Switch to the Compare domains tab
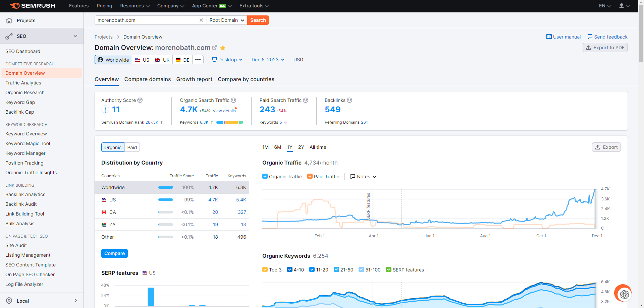Viewport: 644px width, 308px height. tap(148, 79)
